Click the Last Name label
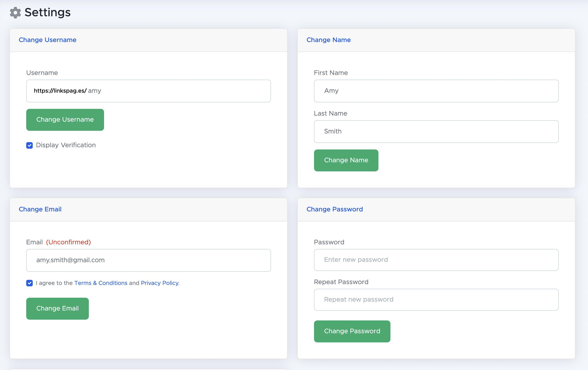Screen dimensions: 588x370 [x=330, y=113]
